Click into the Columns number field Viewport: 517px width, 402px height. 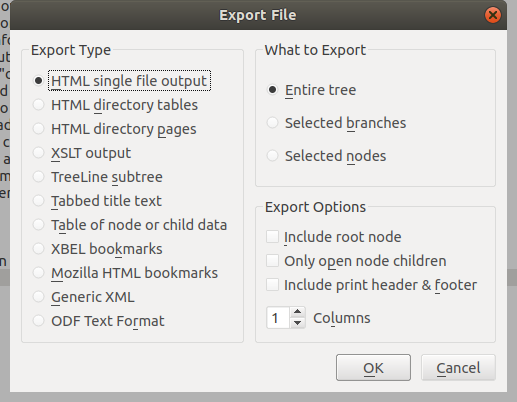pos(278,318)
